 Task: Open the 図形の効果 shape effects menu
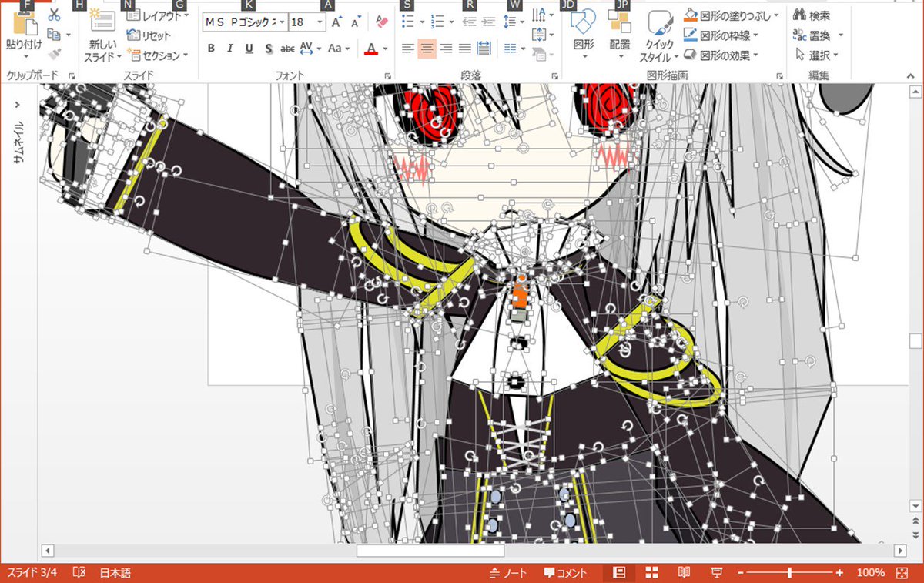[721, 55]
